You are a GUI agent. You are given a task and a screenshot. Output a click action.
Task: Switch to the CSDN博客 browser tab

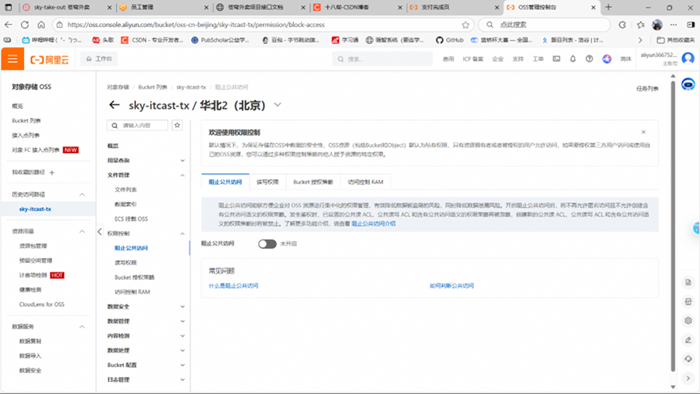click(358, 7)
